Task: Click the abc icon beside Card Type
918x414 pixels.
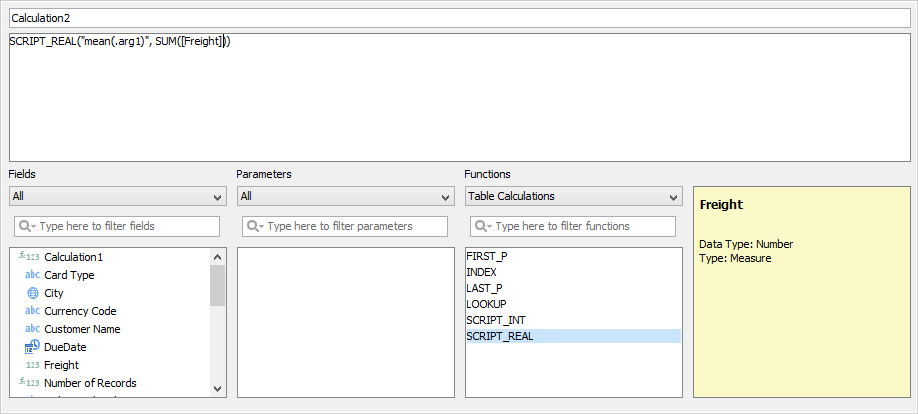Action: coord(32,275)
